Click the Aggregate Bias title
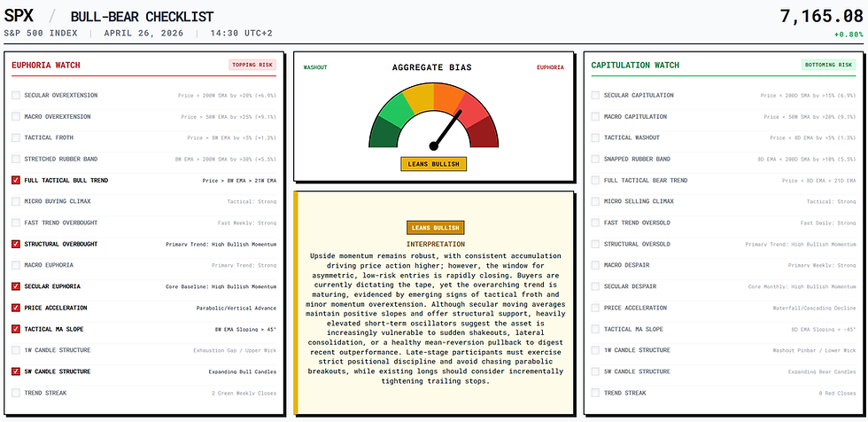 (432, 67)
